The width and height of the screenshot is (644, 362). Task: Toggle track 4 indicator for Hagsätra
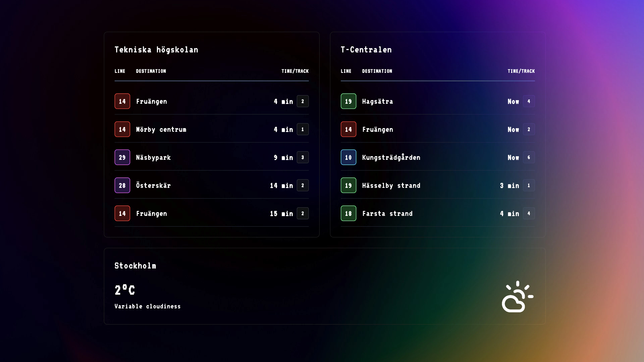(x=529, y=101)
